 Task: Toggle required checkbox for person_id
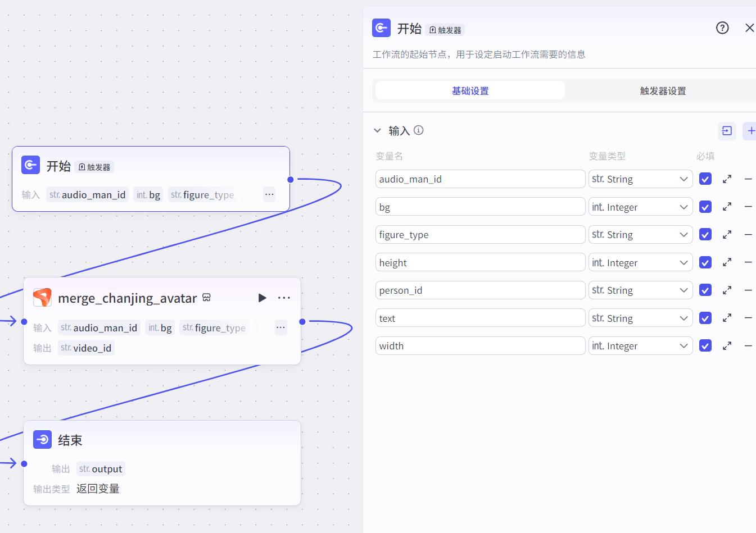[x=705, y=290]
